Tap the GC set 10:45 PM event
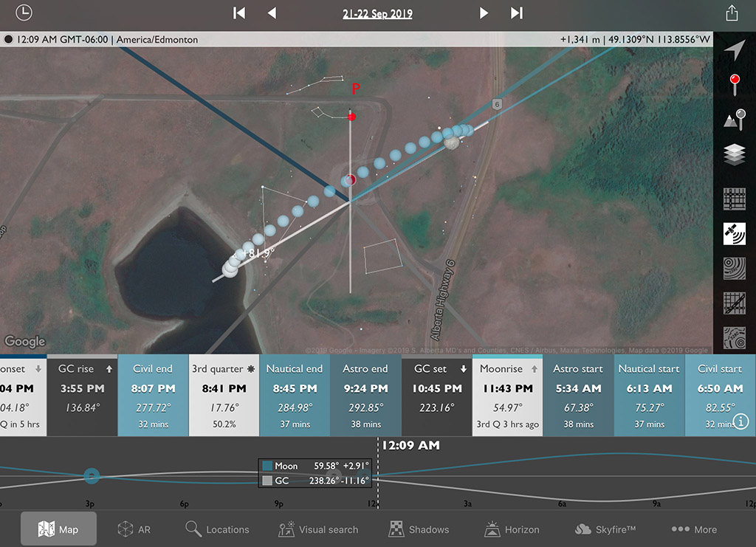This screenshot has width=756, height=547. [x=436, y=396]
